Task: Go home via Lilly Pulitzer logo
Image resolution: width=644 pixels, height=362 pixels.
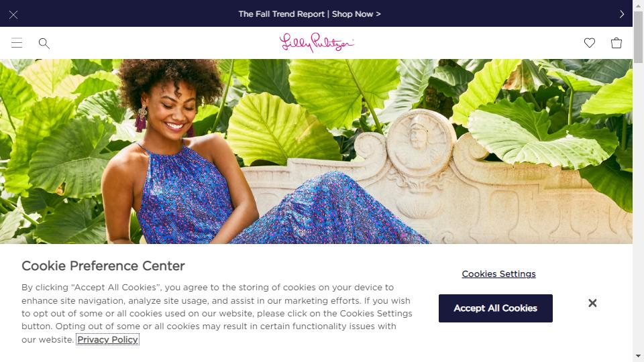Action: pos(316,43)
